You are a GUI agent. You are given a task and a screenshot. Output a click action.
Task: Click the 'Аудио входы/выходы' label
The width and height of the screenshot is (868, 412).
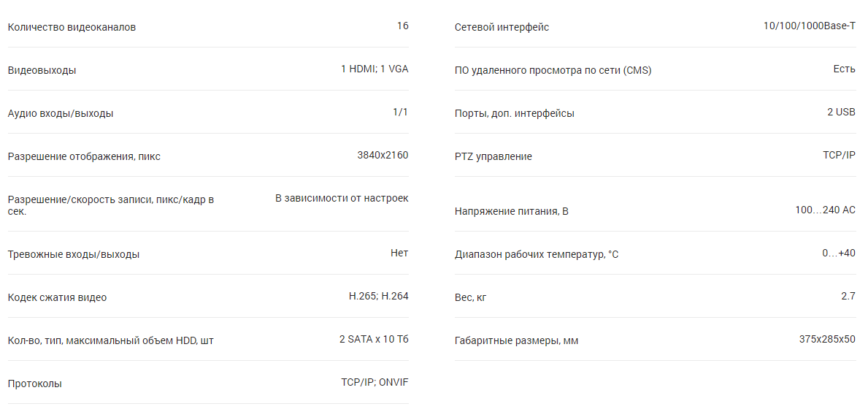point(61,113)
